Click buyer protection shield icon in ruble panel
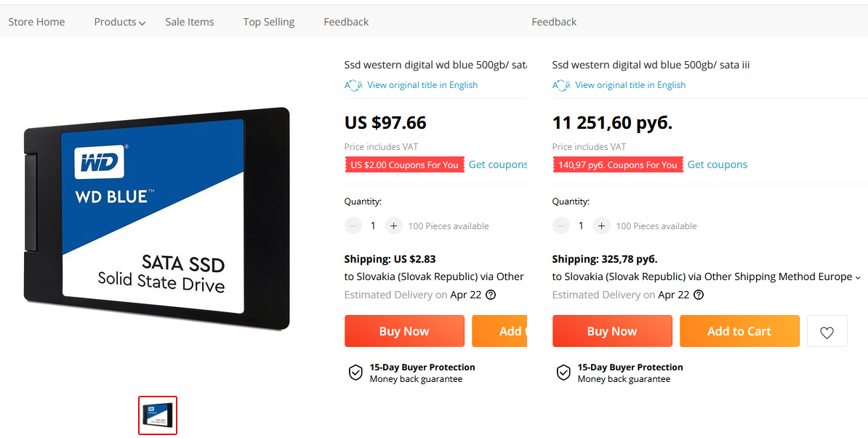 [x=563, y=373]
